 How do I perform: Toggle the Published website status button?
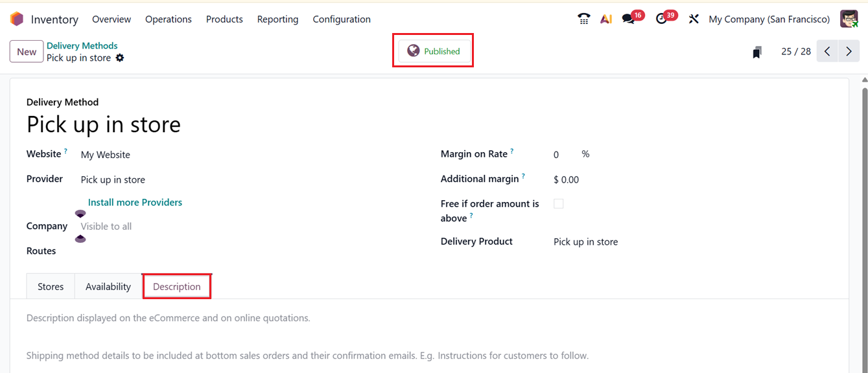[434, 51]
